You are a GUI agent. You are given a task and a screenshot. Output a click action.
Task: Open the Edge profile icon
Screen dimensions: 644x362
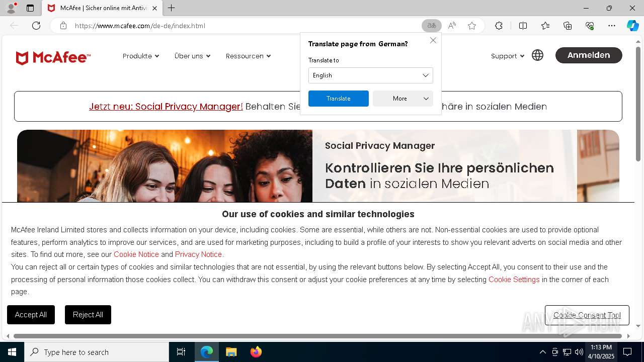coord(11,8)
